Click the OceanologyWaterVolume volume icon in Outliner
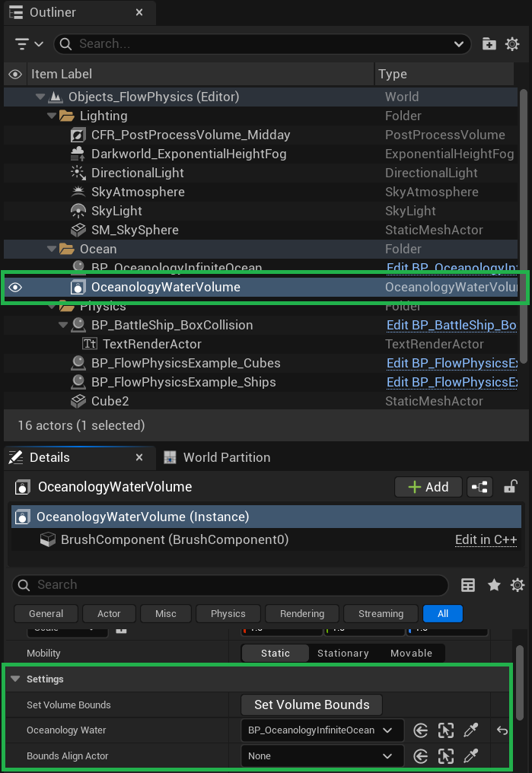Viewport: 532px width, 773px height. [78, 287]
